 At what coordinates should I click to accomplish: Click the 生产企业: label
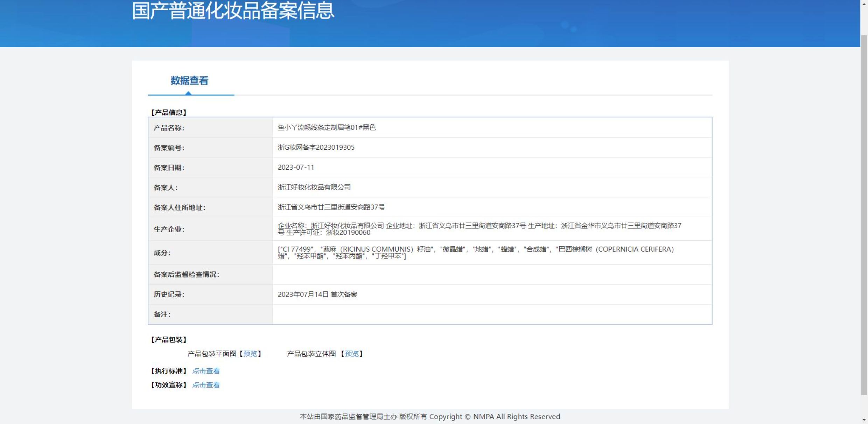coord(169,229)
